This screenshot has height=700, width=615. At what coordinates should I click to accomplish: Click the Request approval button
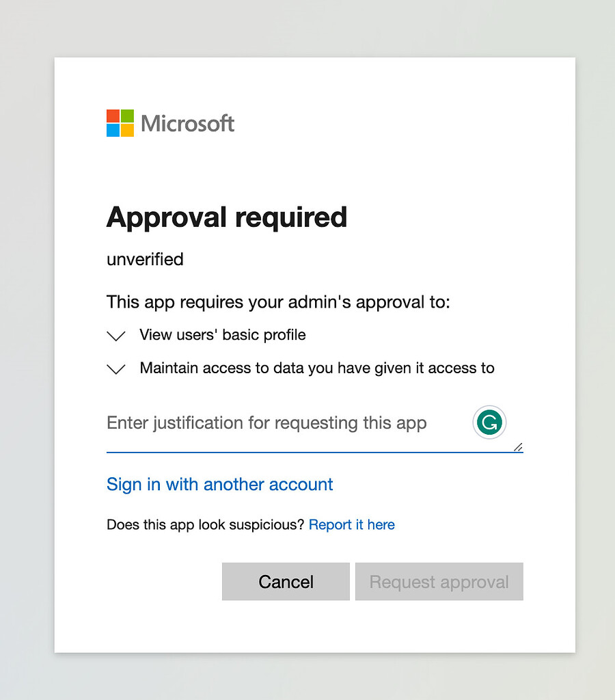[x=439, y=581]
